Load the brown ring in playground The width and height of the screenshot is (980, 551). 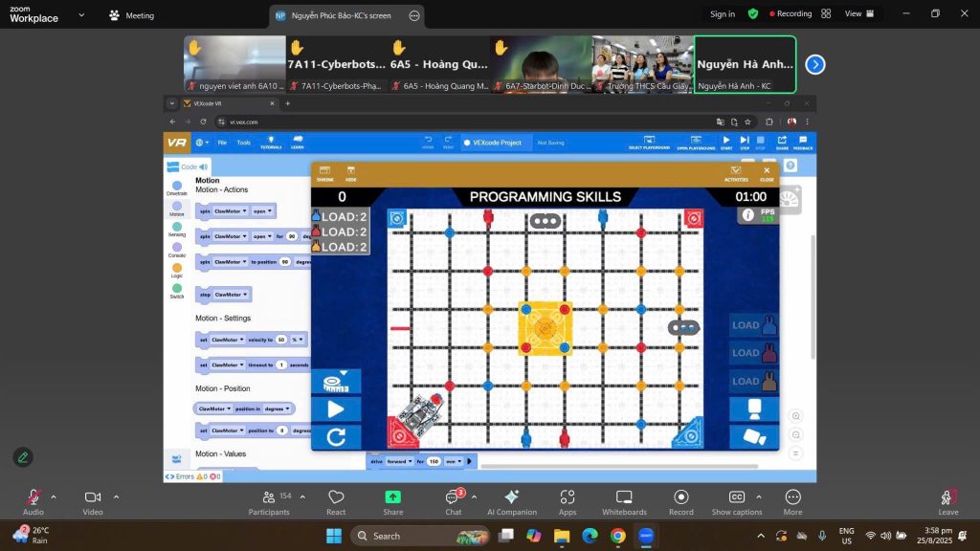click(754, 381)
